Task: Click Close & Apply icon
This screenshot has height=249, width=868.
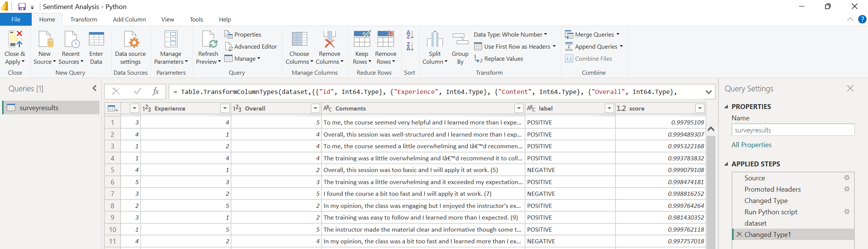Action: (15, 39)
